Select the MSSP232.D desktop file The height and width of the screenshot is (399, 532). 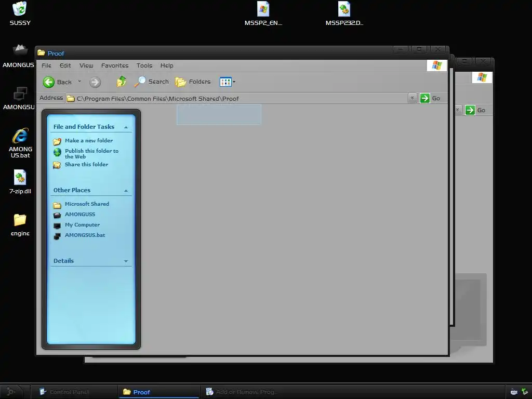pyautogui.click(x=344, y=14)
